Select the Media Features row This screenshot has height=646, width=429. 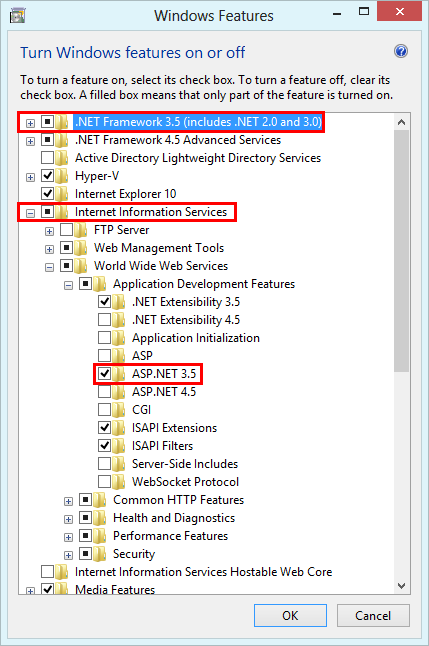pyautogui.click(x=115, y=590)
